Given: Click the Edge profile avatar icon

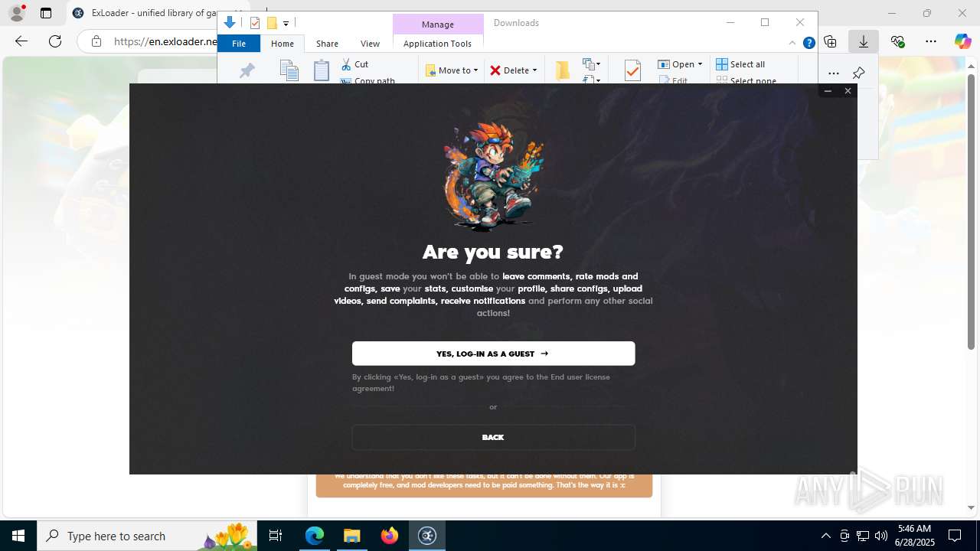Looking at the screenshot, I should [17, 13].
